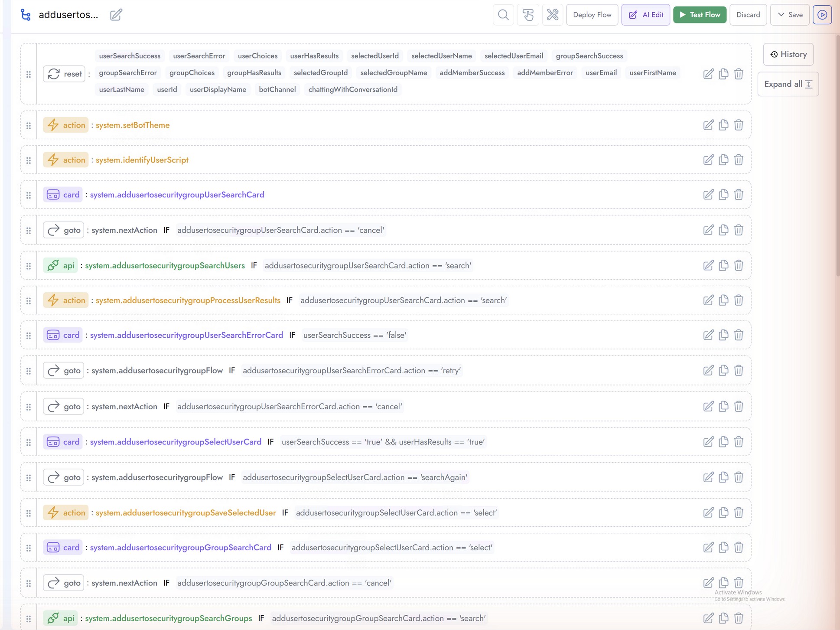Viewport: 840px width, 630px height.
Task: Delete the goto nextAction ErrorCard cancel step
Action: [x=739, y=406]
